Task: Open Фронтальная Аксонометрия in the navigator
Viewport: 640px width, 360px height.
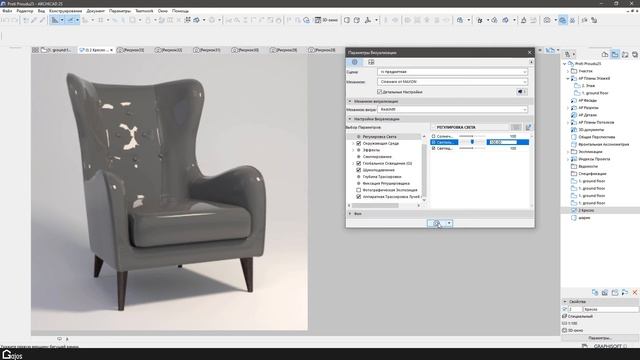Action: pyautogui.click(x=604, y=144)
